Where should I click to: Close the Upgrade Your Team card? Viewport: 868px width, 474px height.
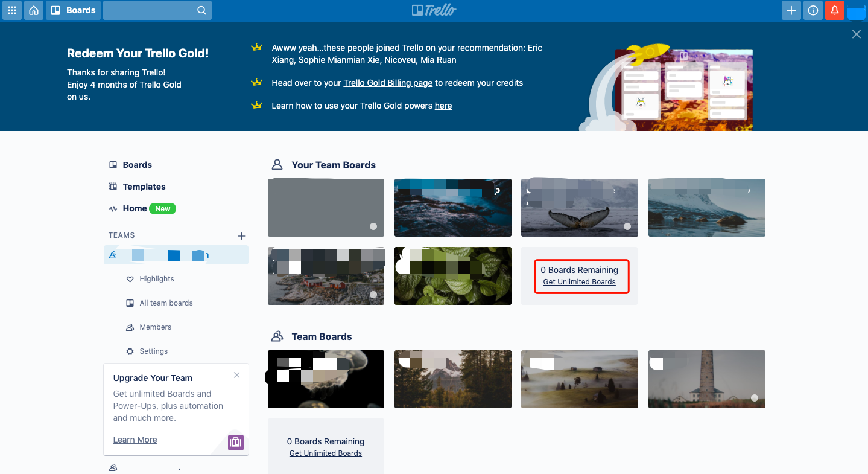236,375
